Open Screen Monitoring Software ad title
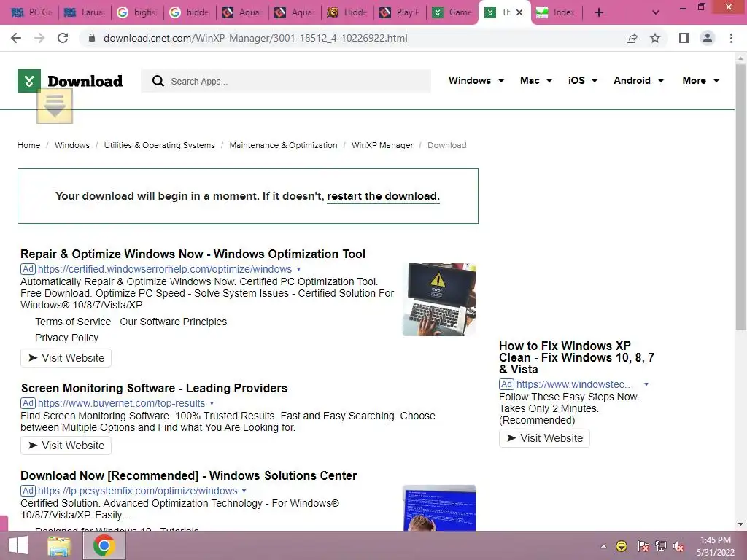The image size is (747, 560). (x=154, y=388)
